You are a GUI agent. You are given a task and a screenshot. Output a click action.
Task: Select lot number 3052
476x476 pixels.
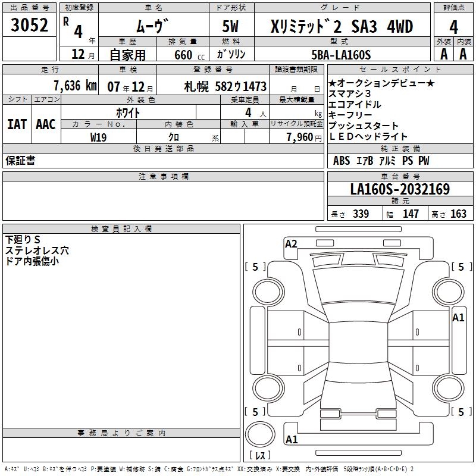[x=29, y=25]
